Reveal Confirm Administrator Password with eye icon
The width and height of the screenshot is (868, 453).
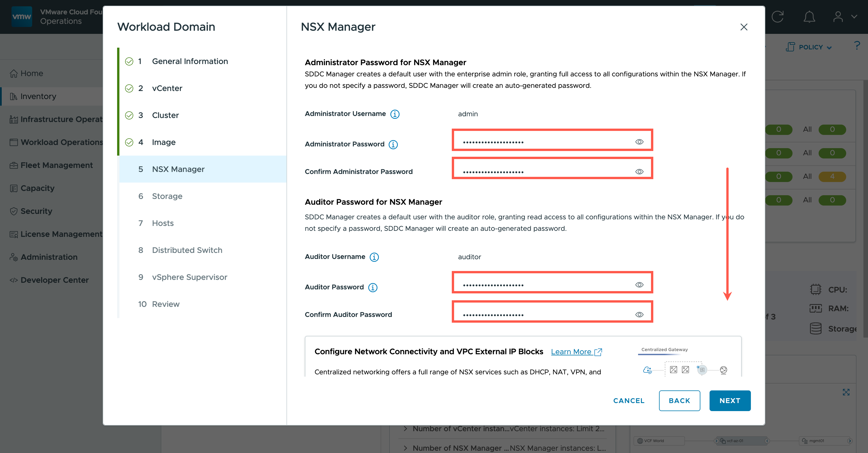click(639, 172)
